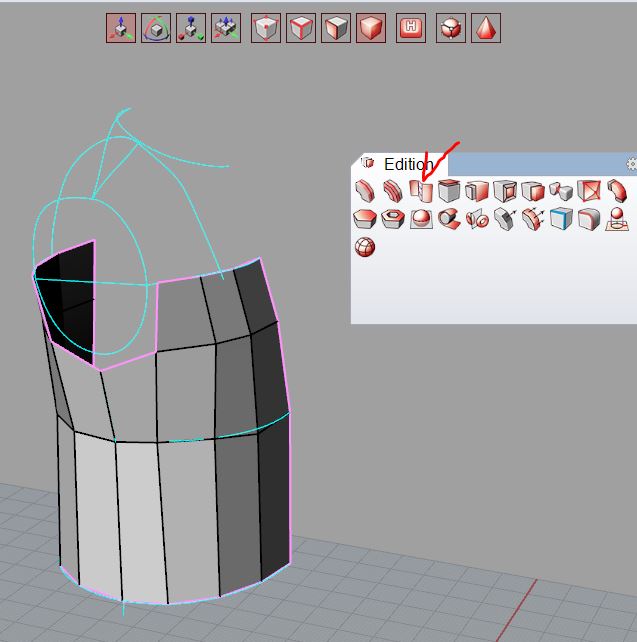Screen dimensions: 637x642
Task: Click the box with red X icon
Action: click(x=589, y=191)
